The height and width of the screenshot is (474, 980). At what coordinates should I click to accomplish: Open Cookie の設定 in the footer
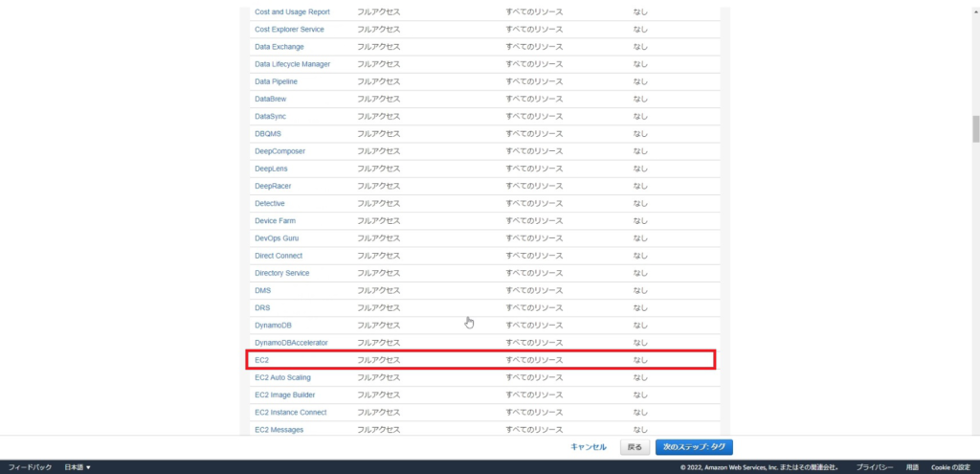coord(951,467)
